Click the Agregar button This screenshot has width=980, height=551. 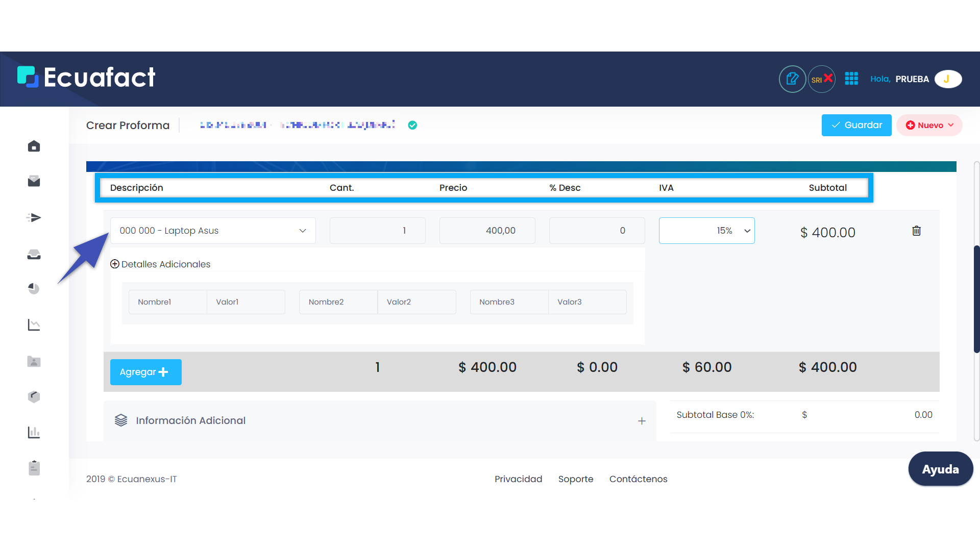click(145, 372)
